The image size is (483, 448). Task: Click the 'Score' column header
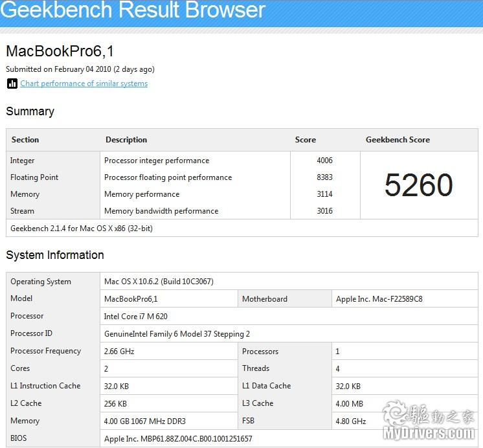(x=305, y=140)
